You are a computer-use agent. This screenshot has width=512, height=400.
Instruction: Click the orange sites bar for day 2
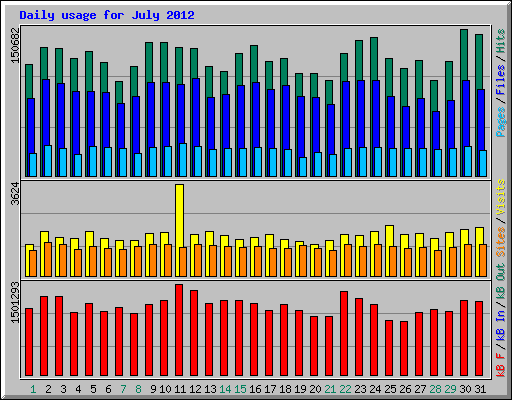point(48,259)
